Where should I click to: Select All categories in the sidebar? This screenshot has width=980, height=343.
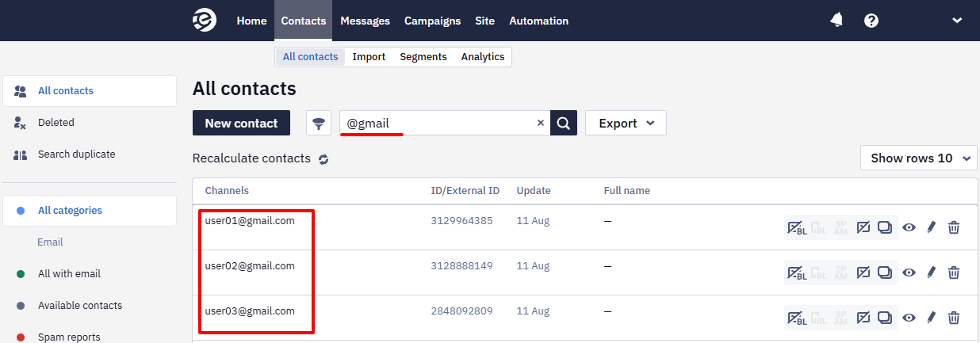coord(90,211)
